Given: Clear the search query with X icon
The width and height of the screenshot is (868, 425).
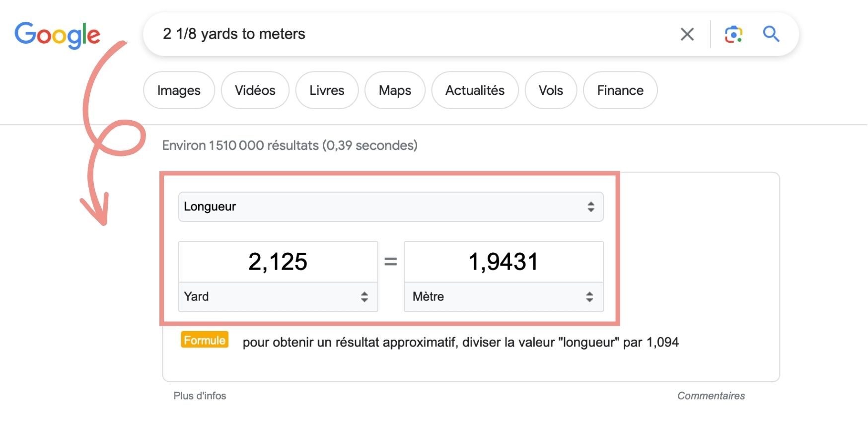Looking at the screenshot, I should [687, 34].
